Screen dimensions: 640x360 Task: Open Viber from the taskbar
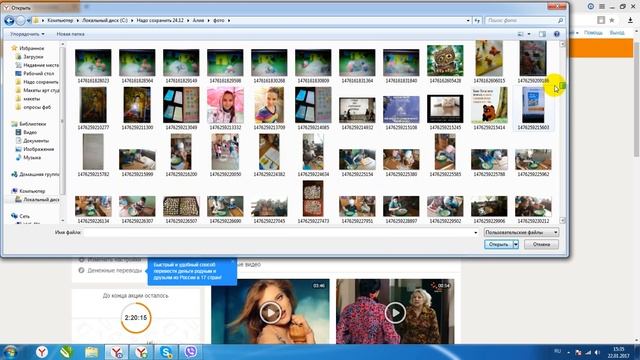pyautogui.click(x=191, y=352)
